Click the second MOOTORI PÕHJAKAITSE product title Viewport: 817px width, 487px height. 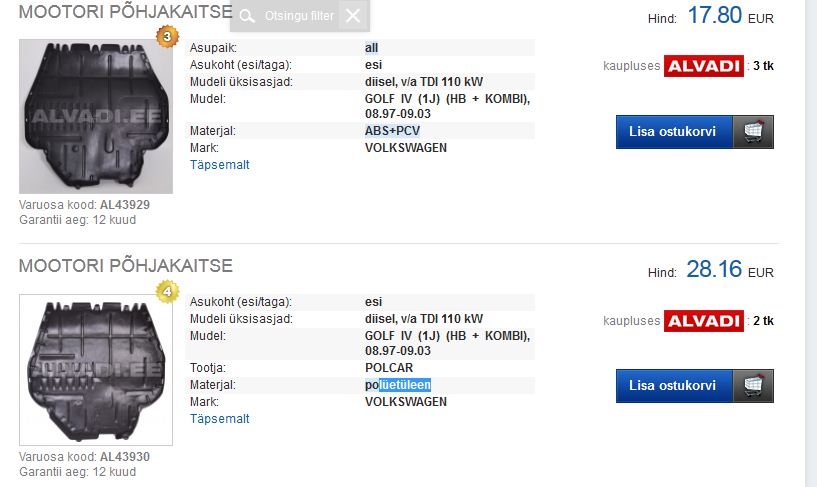tap(126, 266)
